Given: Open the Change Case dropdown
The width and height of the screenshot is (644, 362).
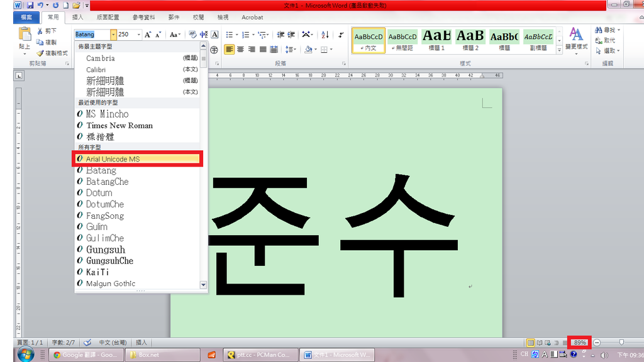Looking at the screenshot, I should coord(175,35).
